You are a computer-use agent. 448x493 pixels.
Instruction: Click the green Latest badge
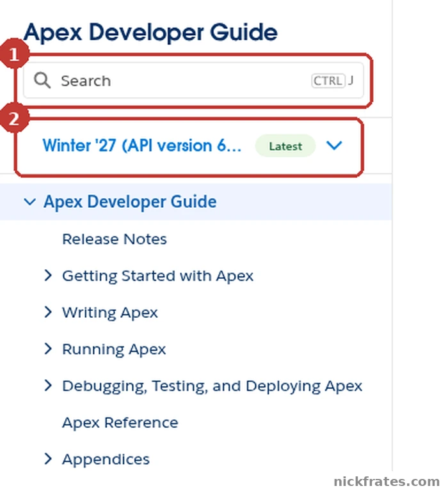[285, 146]
